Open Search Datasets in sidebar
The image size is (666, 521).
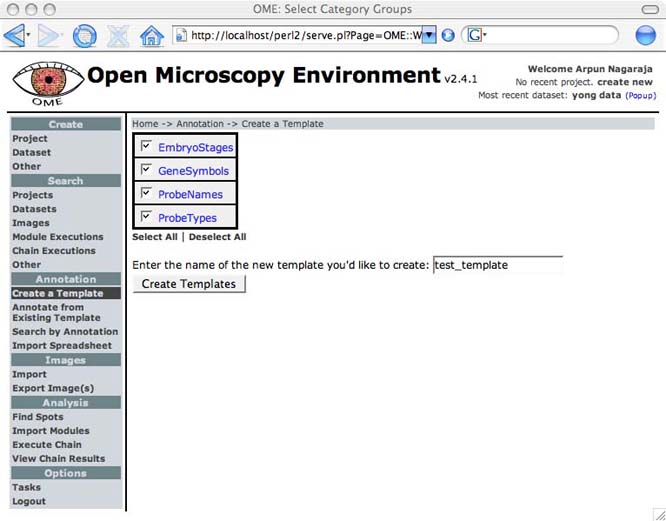click(x=34, y=209)
